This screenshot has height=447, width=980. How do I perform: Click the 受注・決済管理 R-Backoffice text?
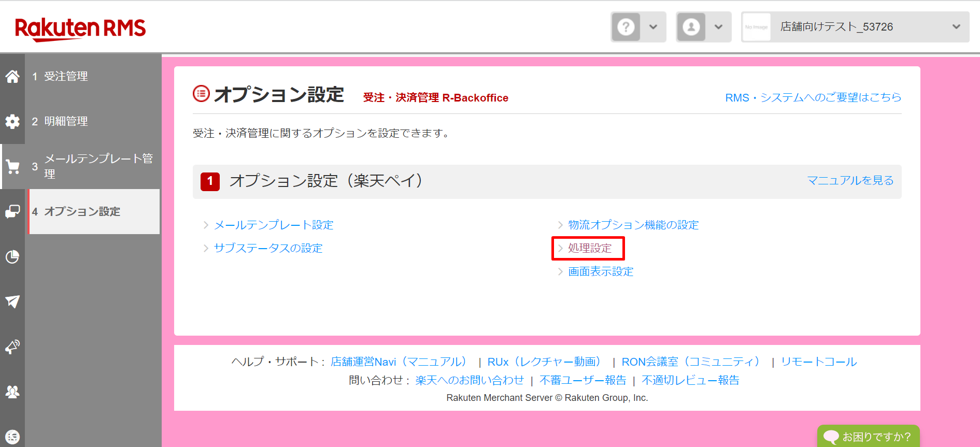[x=435, y=97]
